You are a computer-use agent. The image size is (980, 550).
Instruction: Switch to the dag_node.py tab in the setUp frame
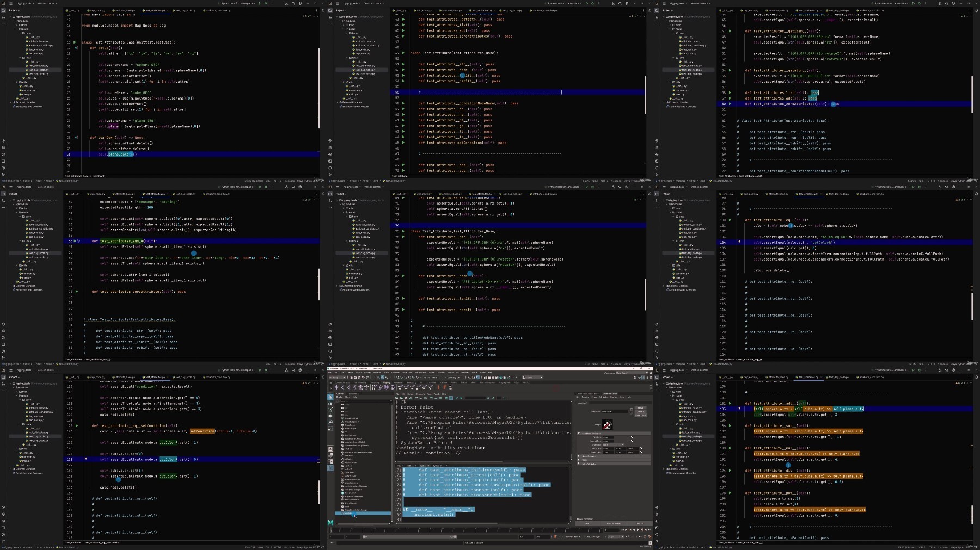[96, 10]
